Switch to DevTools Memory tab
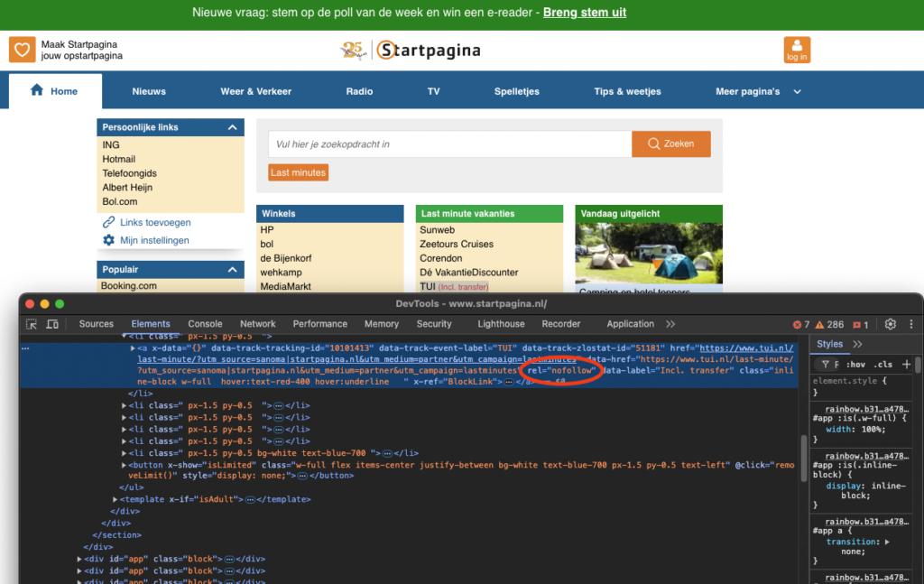The height and width of the screenshot is (584, 924). coord(382,324)
